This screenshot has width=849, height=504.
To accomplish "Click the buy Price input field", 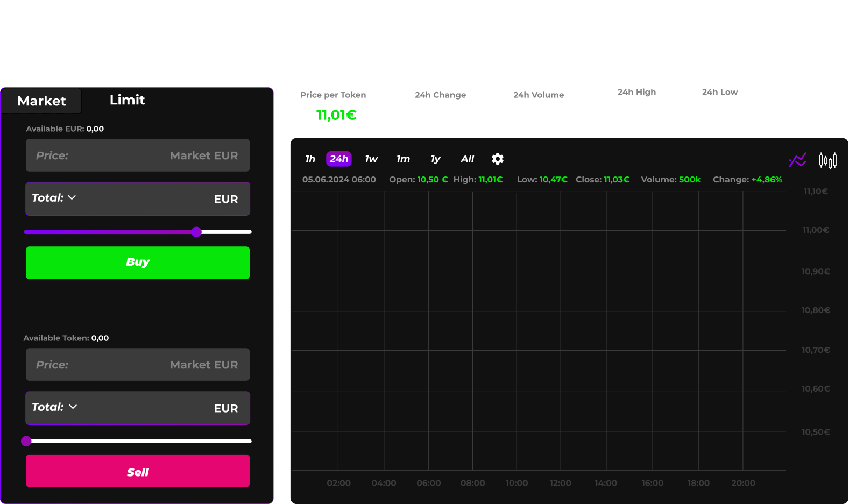I will click(138, 155).
